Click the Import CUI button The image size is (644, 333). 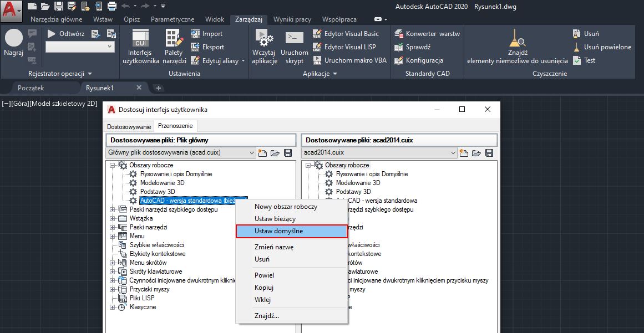(x=206, y=34)
